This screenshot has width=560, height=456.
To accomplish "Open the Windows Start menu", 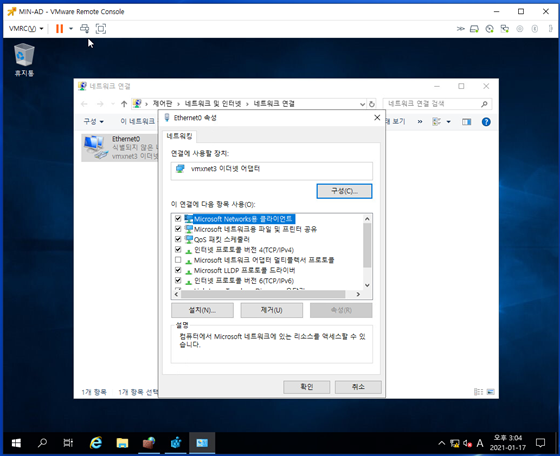I will click(x=16, y=443).
